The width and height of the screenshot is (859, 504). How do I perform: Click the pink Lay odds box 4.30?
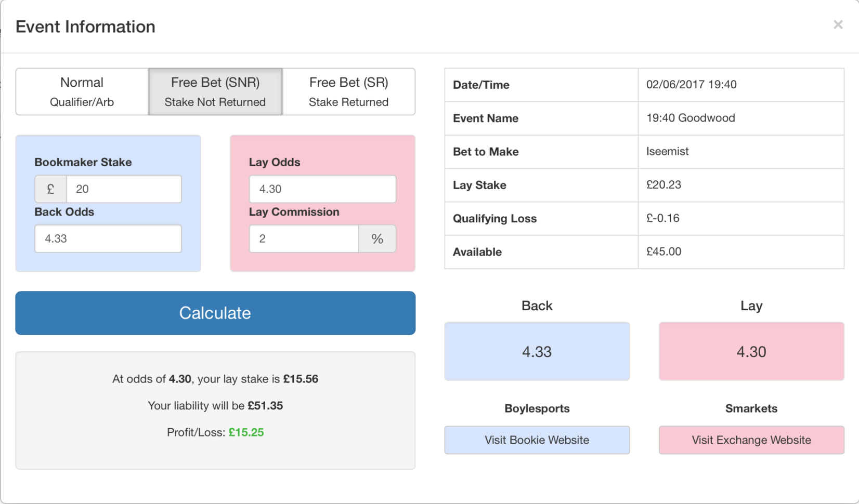click(750, 351)
